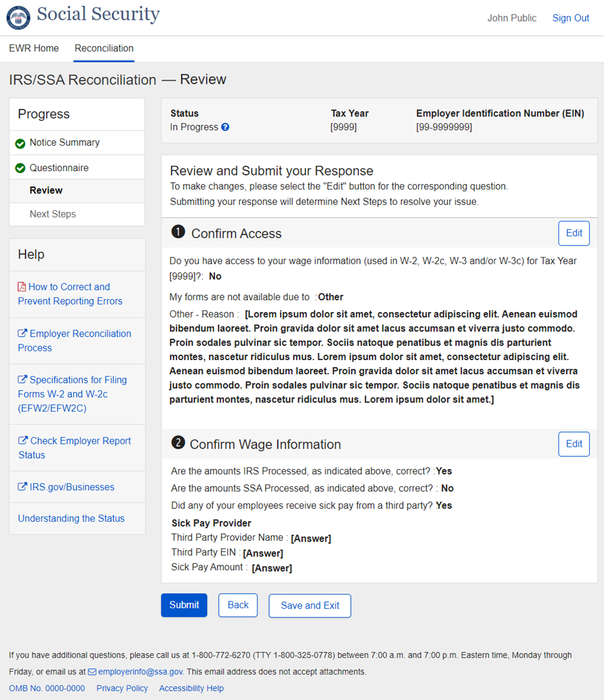
Task: Click external link icon beside Employer Reconciliation Process
Action: 22,333
